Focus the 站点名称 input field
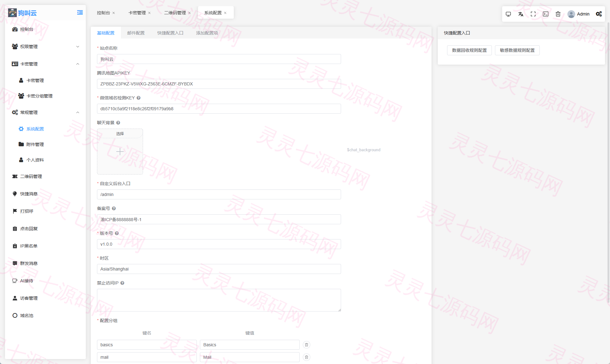Viewport: 610px width, 364px height. pyautogui.click(x=219, y=59)
